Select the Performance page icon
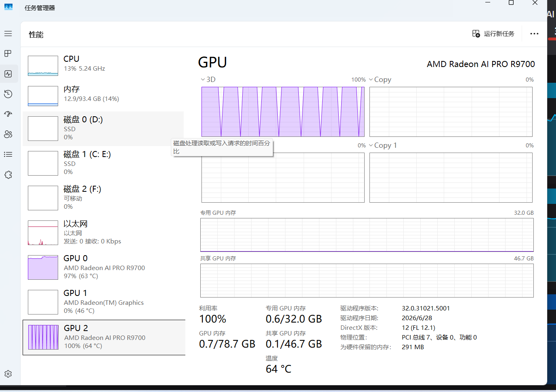 pos(8,74)
